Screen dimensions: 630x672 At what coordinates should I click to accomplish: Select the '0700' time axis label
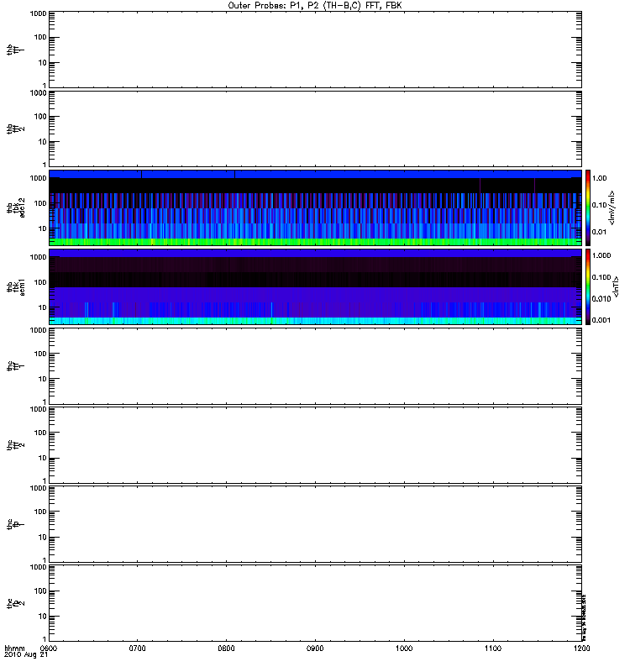tap(137, 648)
